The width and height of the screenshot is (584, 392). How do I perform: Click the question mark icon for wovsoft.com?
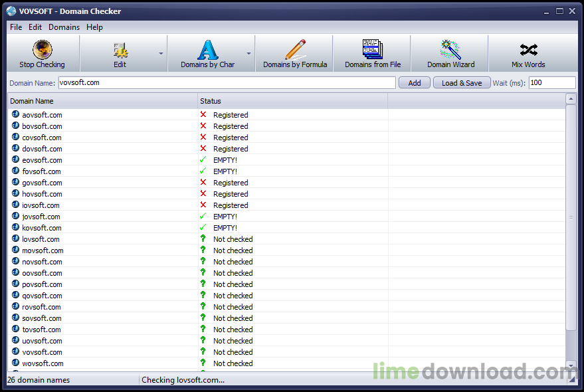click(x=203, y=363)
